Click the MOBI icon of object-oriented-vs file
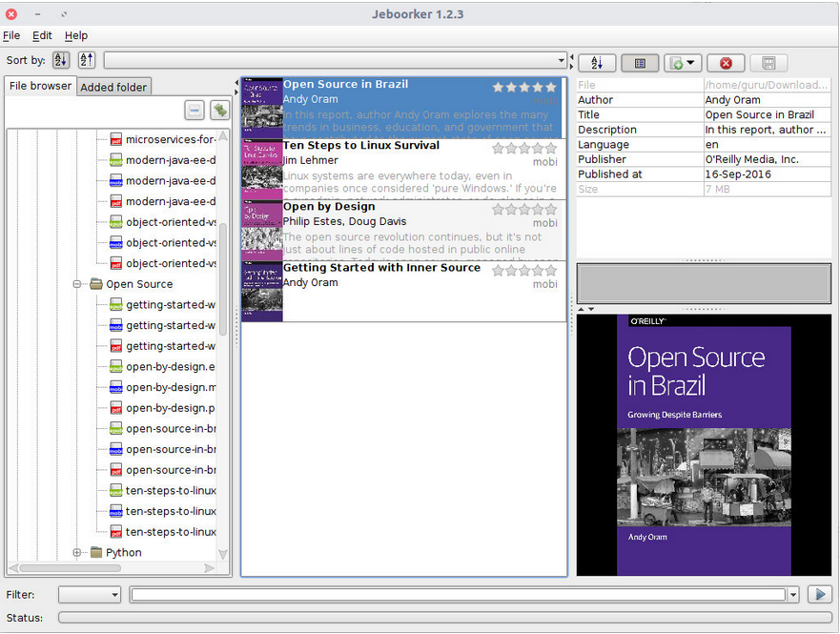The width and height of the screenshot is (840, 634). click(x=115, y=242)
